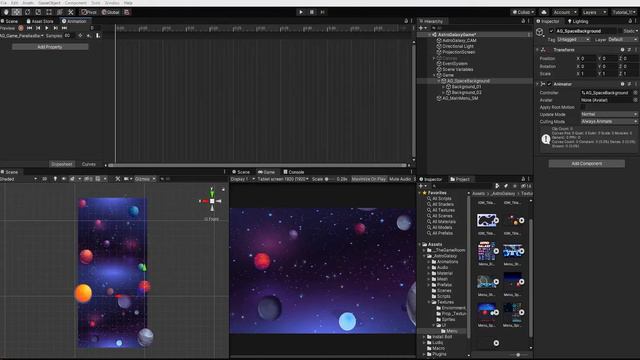The height and width of the screenshot is (360, 640).
Task: Click the Controller object picker circle
Action: click(636, 93)
